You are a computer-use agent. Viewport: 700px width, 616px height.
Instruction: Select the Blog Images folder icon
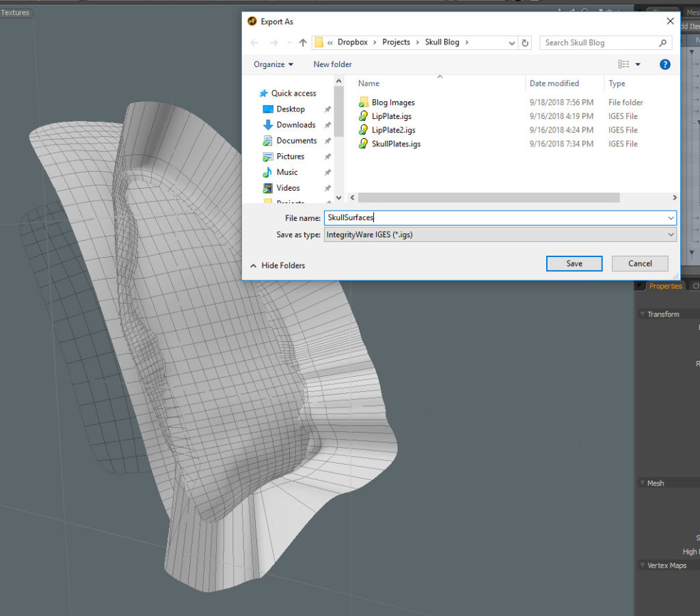[x=364, y=103]
